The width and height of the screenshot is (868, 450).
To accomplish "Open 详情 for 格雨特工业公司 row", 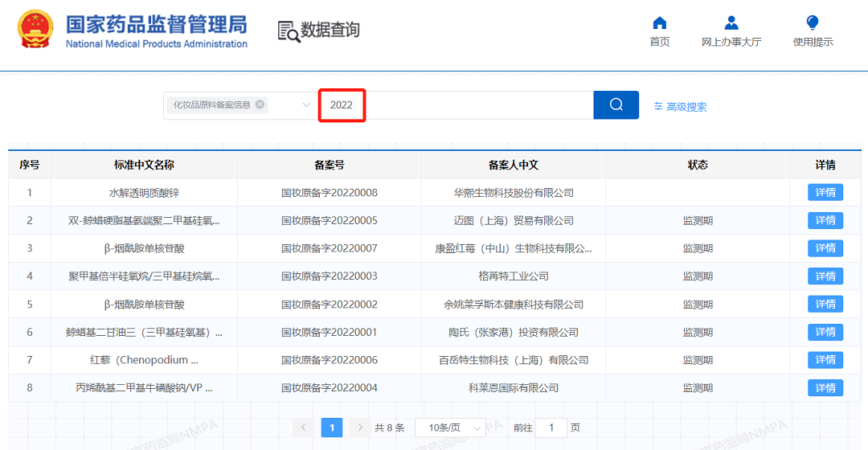I will 825,276.
